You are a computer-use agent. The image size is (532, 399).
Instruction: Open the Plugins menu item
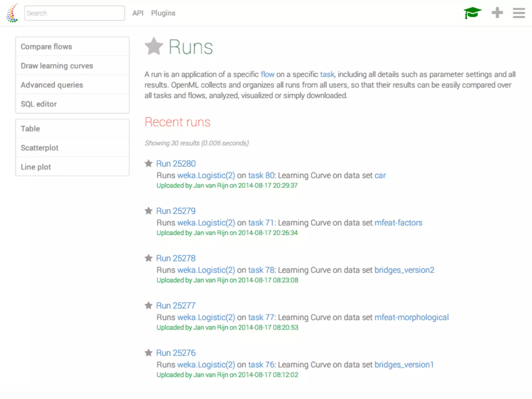[x=163, y=13]
